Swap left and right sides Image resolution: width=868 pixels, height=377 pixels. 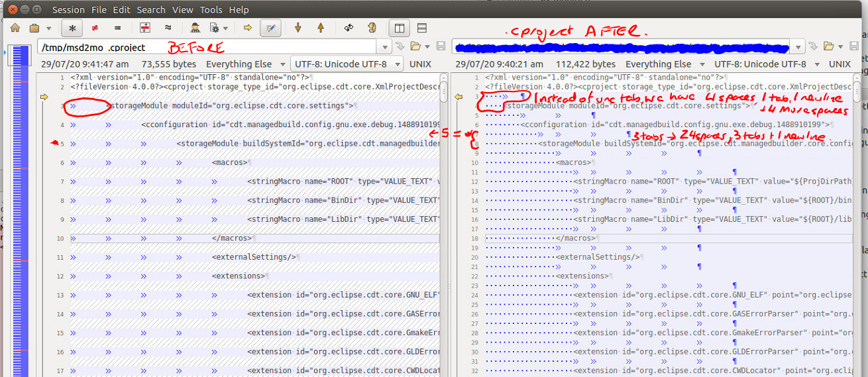point(349,28)
